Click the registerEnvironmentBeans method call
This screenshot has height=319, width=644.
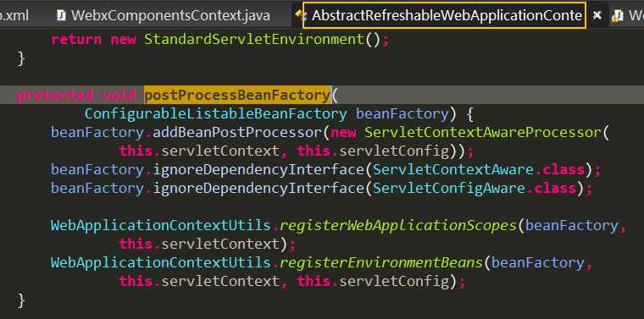tap(380, 262)
